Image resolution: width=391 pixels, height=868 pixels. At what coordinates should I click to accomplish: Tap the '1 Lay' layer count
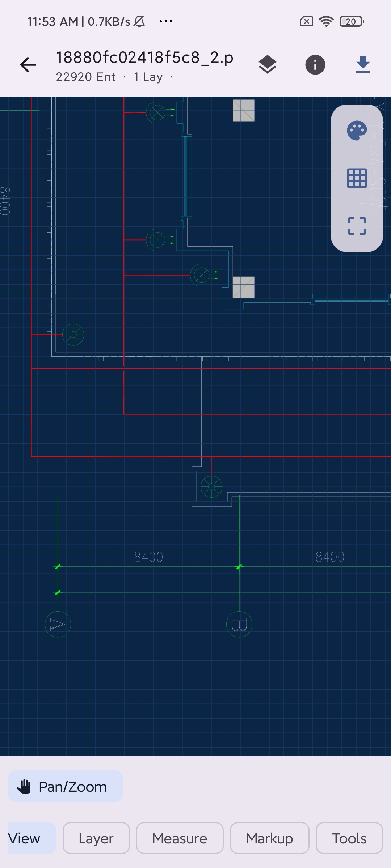click(148, 77)
